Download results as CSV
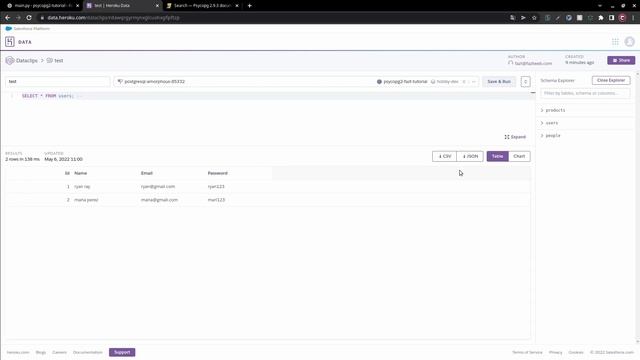The width and height of the screenshot is (640, 360). (x=444, y=156)
